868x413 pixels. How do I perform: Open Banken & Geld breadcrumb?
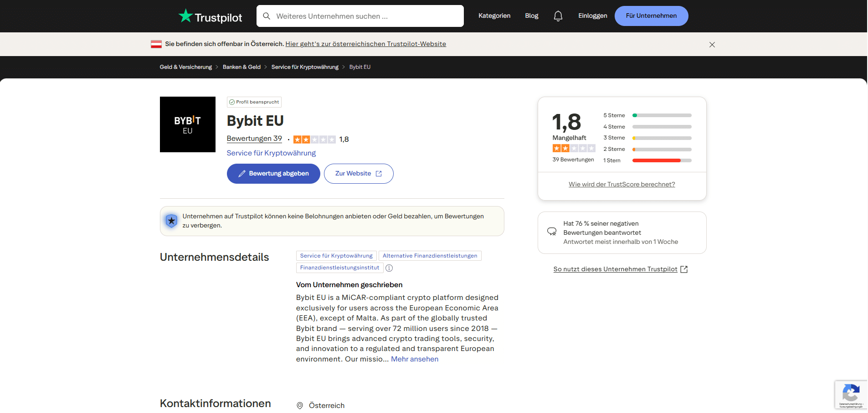[x=241, y=67]
